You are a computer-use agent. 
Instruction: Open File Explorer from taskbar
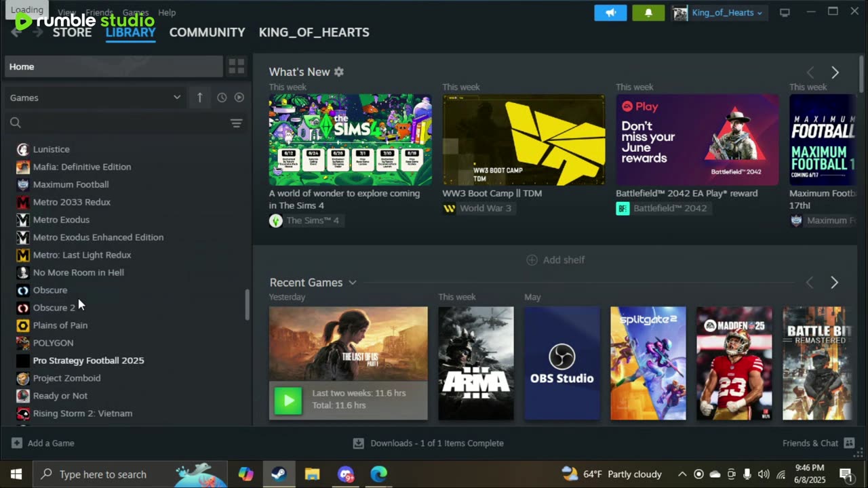click(x=312, y=474)
